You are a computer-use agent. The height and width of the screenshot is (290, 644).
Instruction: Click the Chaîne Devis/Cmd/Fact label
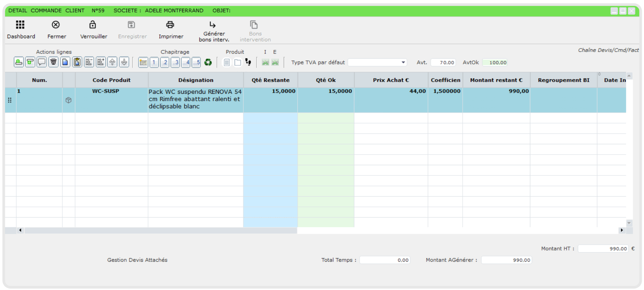tap(608, 50)
